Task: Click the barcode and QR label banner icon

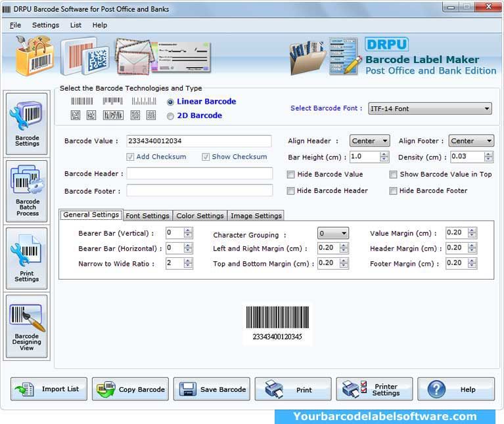Action: [x=85, y=56]
